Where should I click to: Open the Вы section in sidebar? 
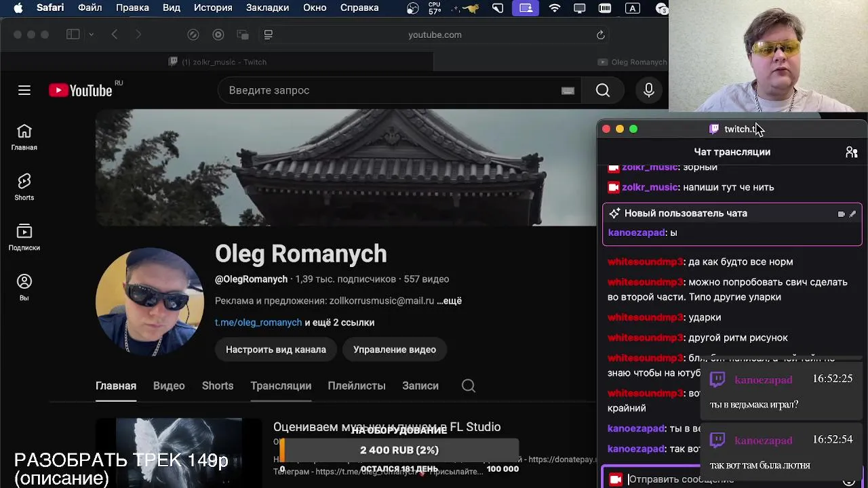point(24,287)
